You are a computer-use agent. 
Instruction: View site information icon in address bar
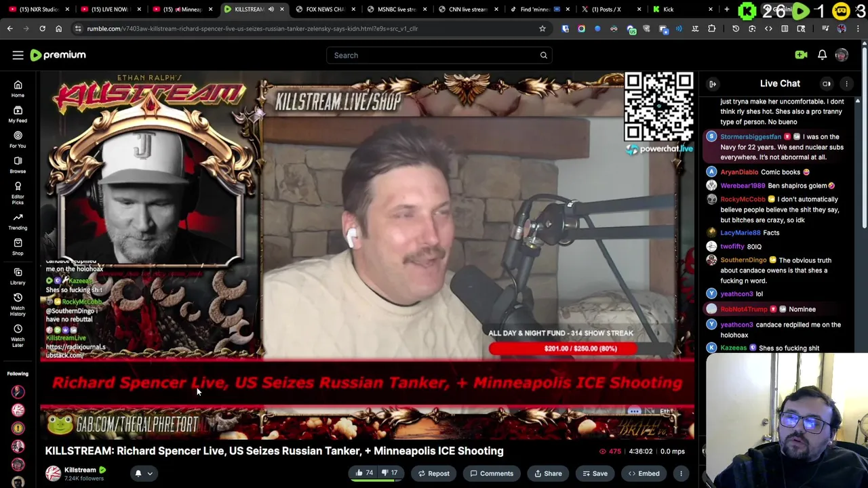pyautogui.click(x=78, y=28)
